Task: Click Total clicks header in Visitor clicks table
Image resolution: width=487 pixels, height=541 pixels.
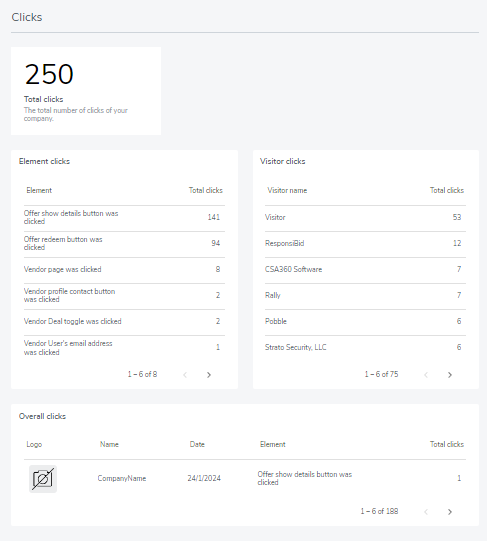Action: [447, 190]
